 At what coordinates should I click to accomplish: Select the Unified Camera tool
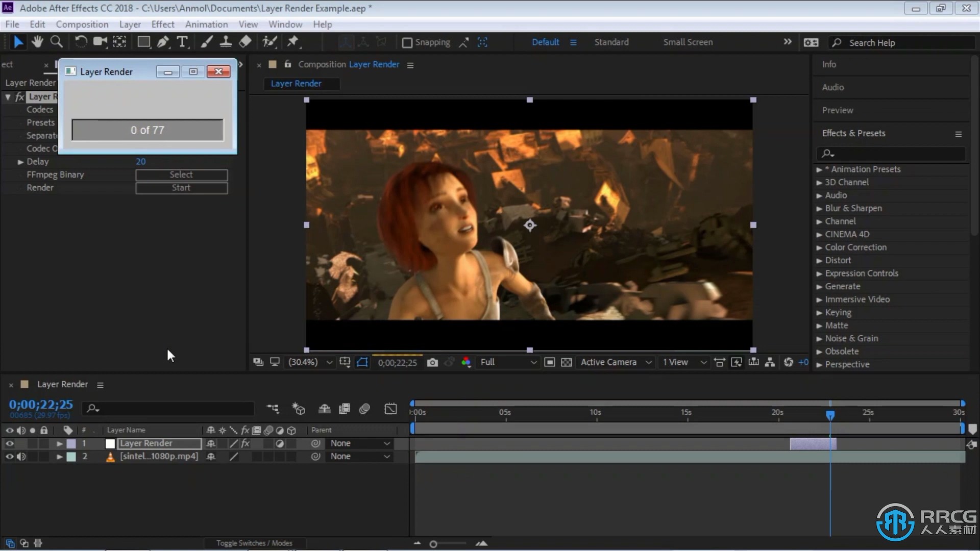pyautogui.click(x=100, y=42)
